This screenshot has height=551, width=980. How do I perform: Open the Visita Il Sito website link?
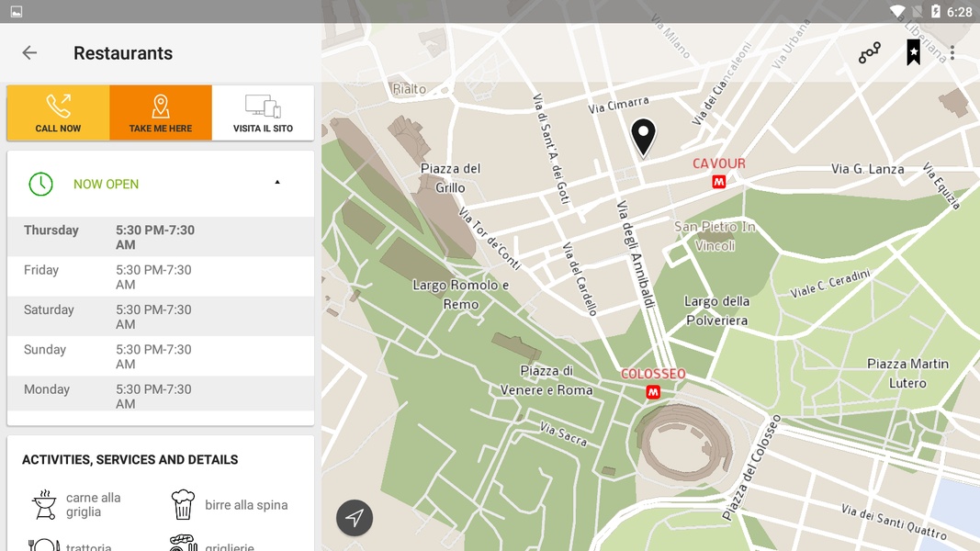(263, 113)
